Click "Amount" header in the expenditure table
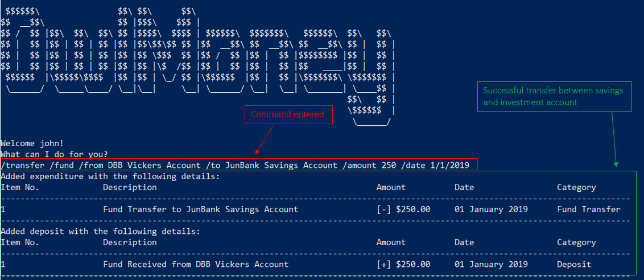Viewport: 644px width, 280px height. pyautogui.click(x=391, y=187)
